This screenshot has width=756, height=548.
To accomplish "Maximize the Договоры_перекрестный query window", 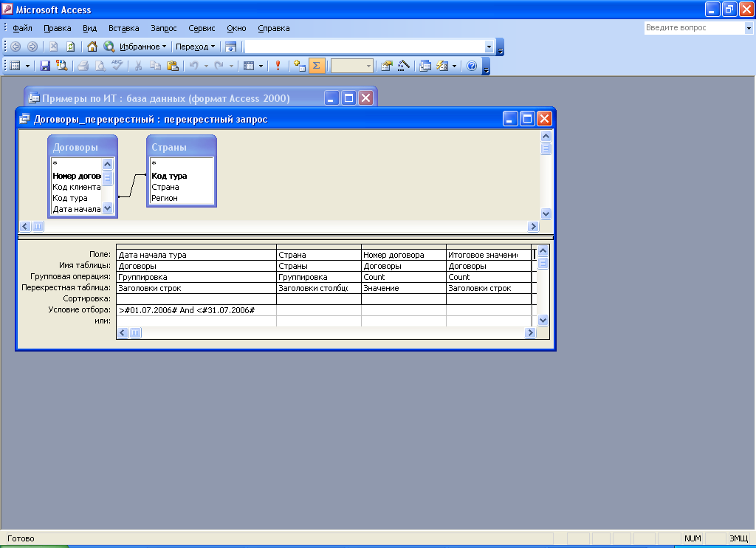I will tap(527, 119).
